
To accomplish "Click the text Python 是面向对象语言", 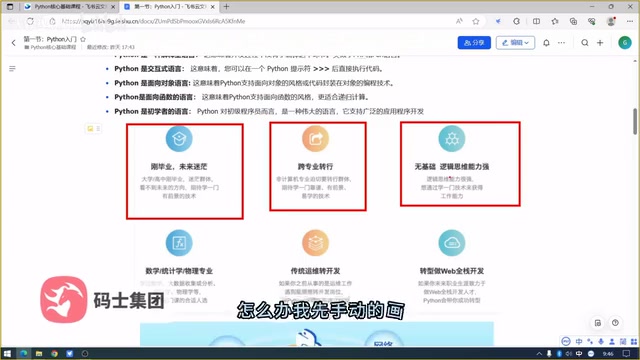I will pos(152,83).
